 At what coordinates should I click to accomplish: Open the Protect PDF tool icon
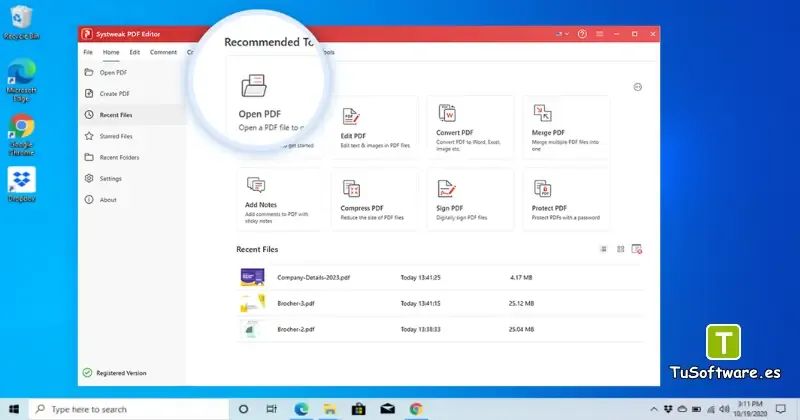click(542, 189)
